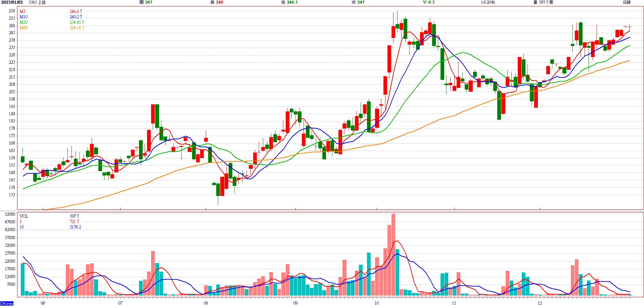Click the tallest volume bar in October
Image resolution: width=644 pixels, height=308 pixels.
pos(393,255)
